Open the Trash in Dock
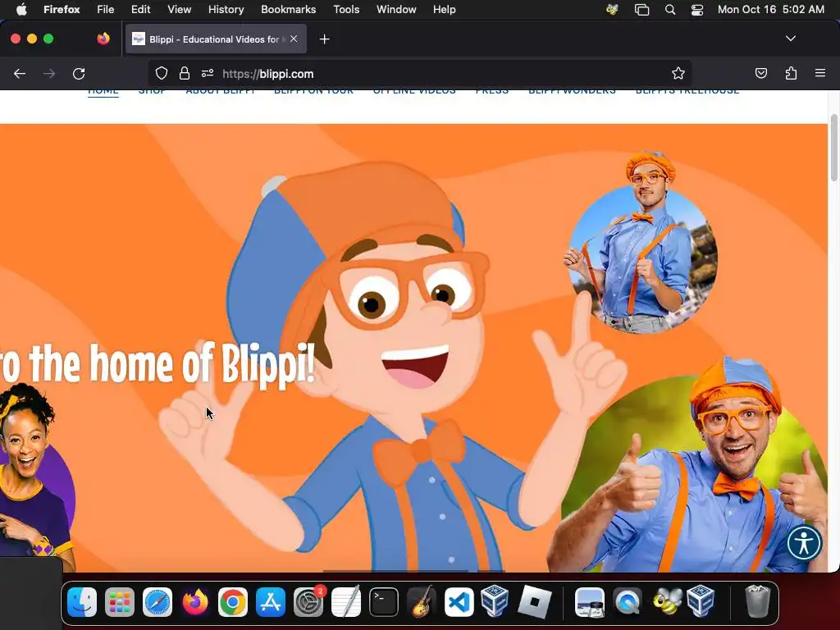Screen dimensions: 840x630 point(758,602)
